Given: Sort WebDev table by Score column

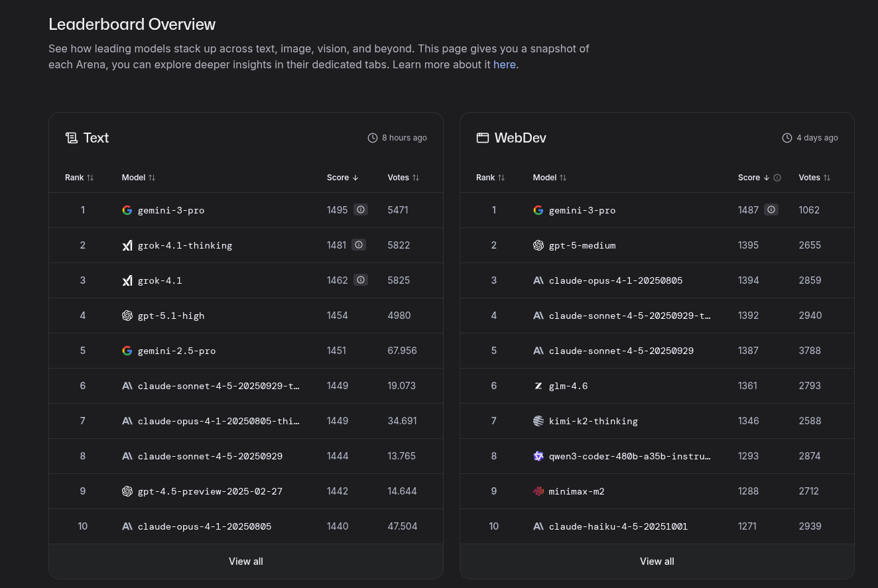Looking at the screenshot, I should [753, 178].
